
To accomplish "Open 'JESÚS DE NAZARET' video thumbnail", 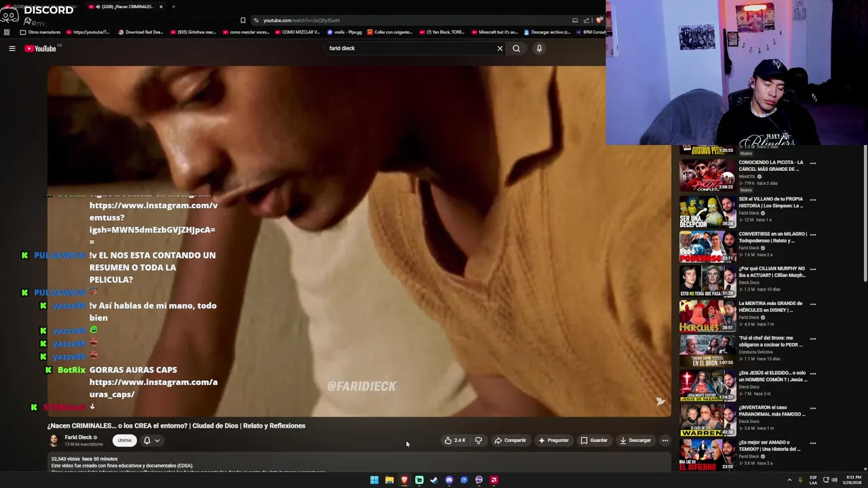I will pos(707,385).
